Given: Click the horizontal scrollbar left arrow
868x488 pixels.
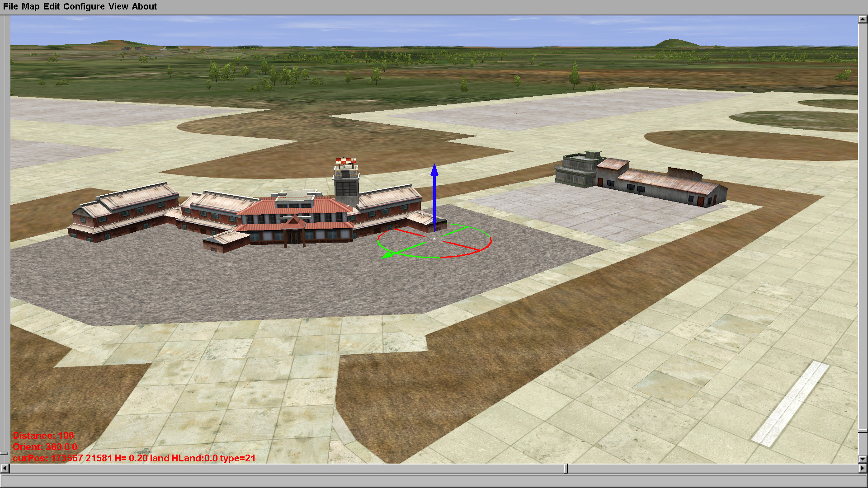Looking at the screenshot, I should click(5, 468).
